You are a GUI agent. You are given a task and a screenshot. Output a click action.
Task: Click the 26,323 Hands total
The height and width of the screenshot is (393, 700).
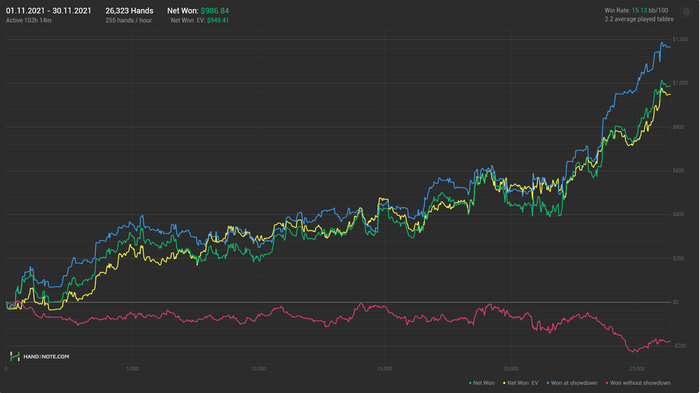[129, 11]
